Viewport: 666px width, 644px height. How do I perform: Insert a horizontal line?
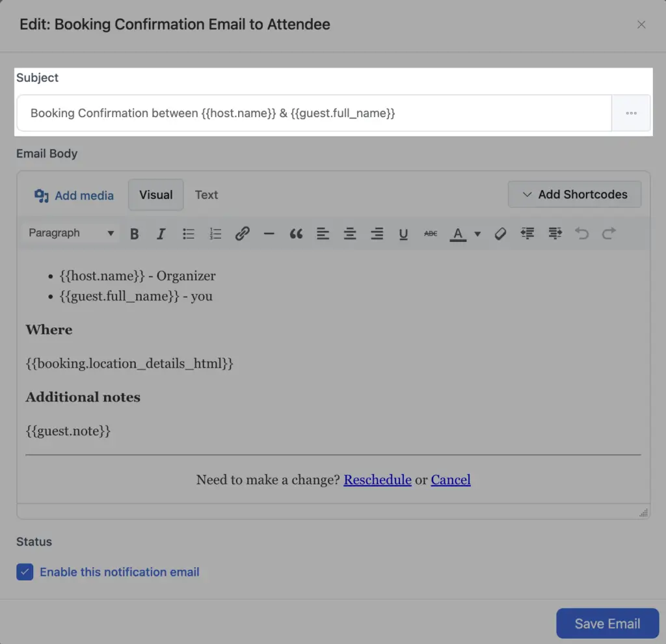pos(269,234)
